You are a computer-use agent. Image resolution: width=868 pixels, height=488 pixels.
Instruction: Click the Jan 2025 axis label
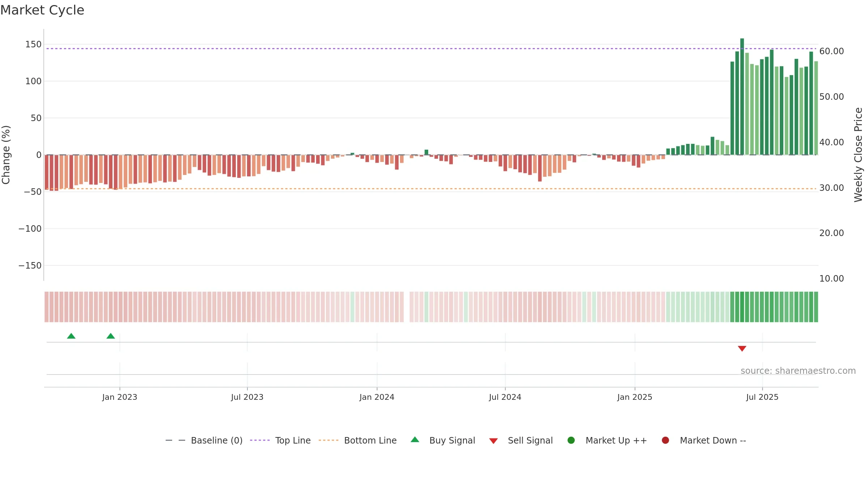point(635,397)
